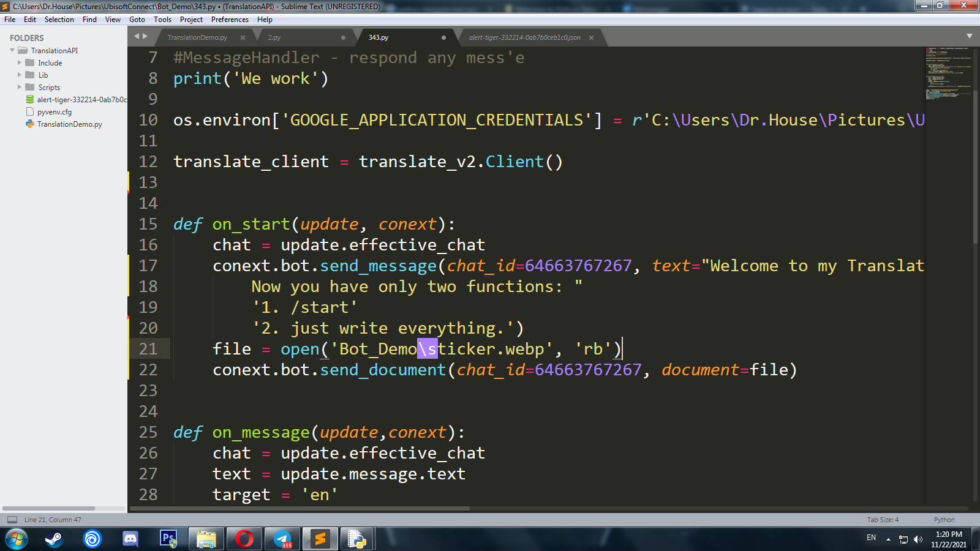Open Photoshop from the taskbar

pos(168,539)
